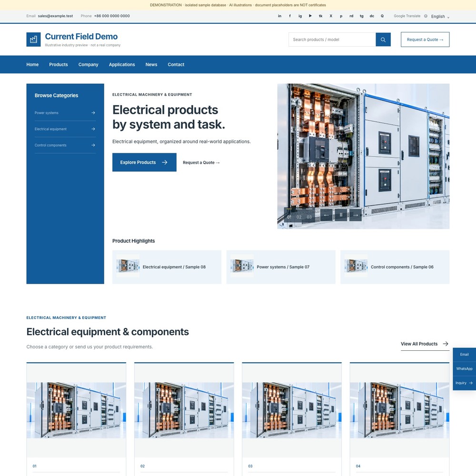Open the Control components / Sample 06 highlight
The height and width of the screenshot is (476, 476).
pos(395,267)
